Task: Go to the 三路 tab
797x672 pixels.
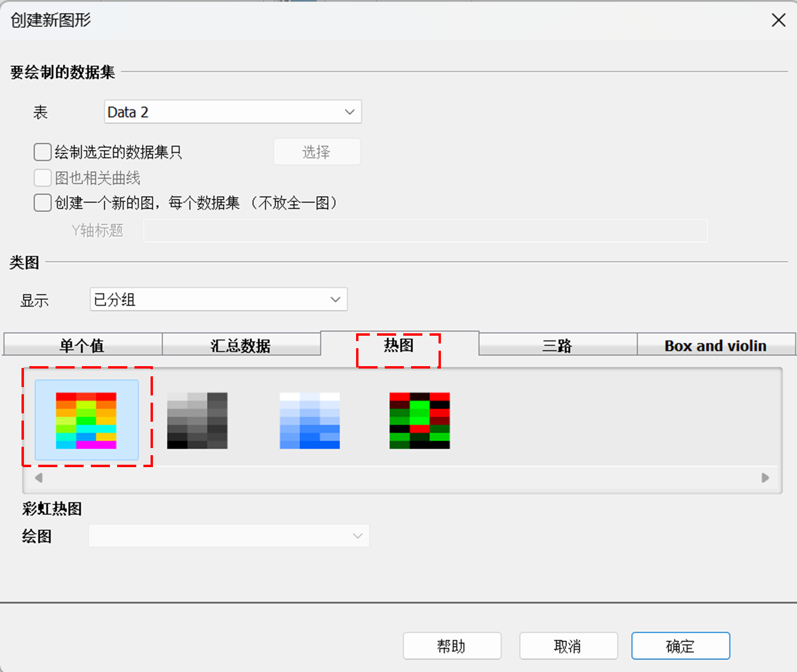Action: (x=557, y=345)
